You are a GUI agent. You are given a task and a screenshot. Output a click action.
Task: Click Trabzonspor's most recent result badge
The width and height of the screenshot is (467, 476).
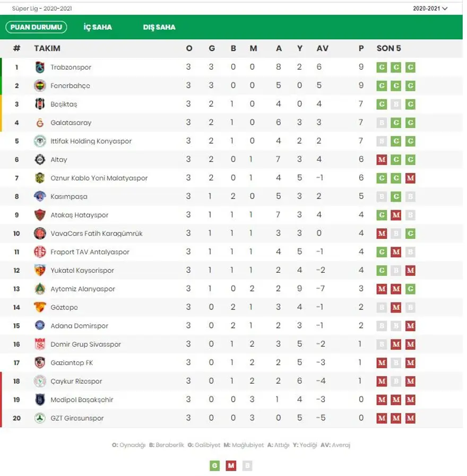pyautogui.click(x=410, y=67)
